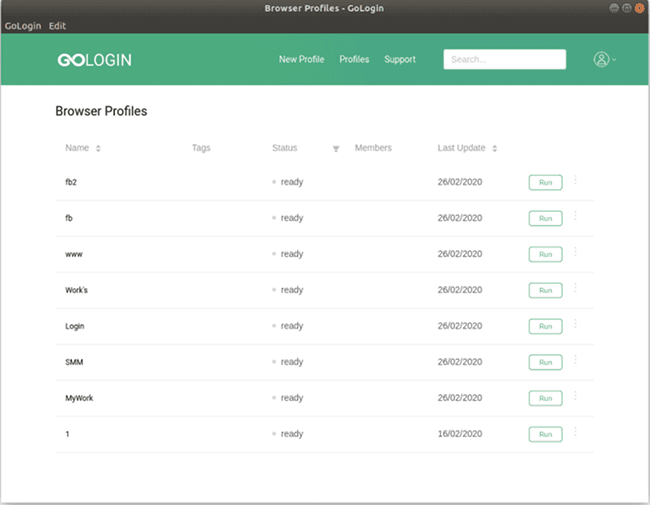Open the GoLogin menu in menu bar

pos(23,26)
